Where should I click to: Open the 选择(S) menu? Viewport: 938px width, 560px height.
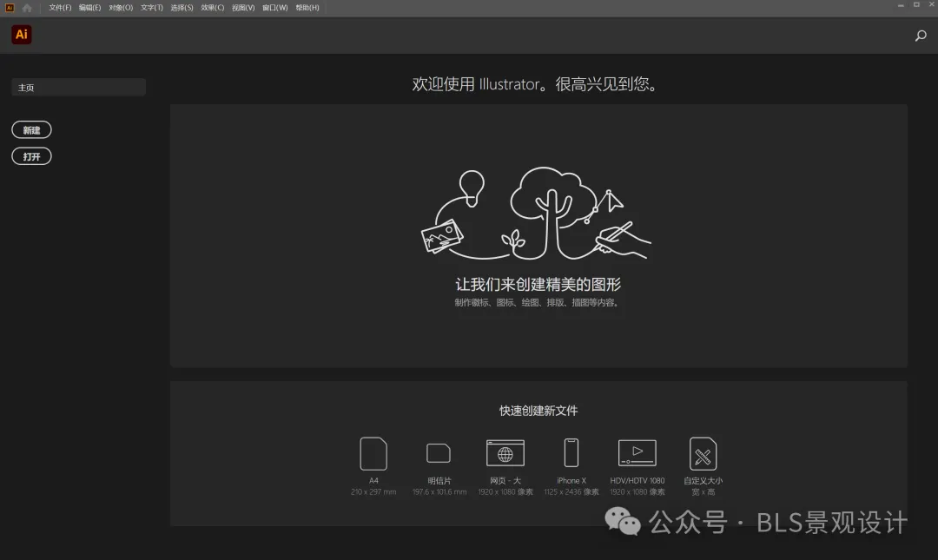click(x=182, y=8)
